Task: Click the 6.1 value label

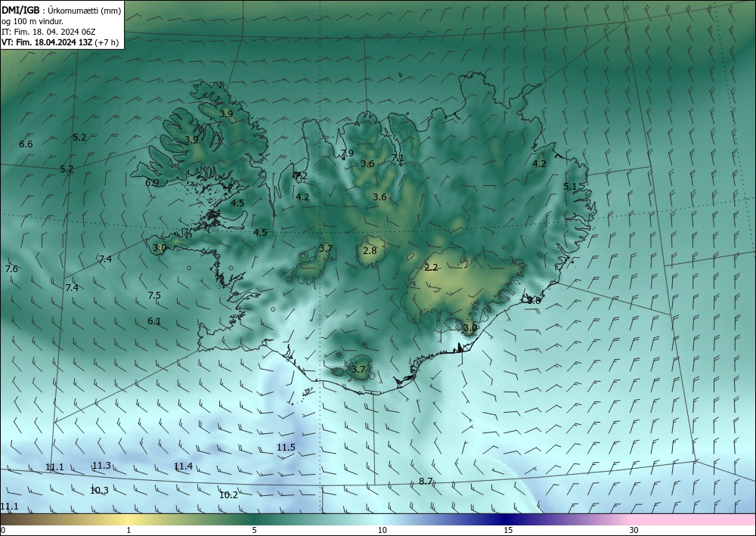Action: pyautogui.click(x=154, y=321)
